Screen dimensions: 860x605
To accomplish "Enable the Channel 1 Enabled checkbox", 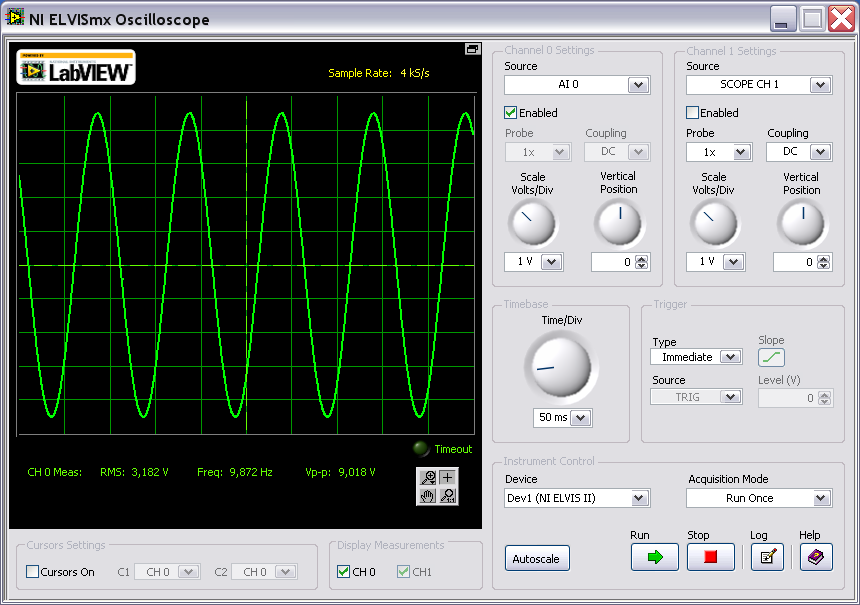I will tap(693, 112).
